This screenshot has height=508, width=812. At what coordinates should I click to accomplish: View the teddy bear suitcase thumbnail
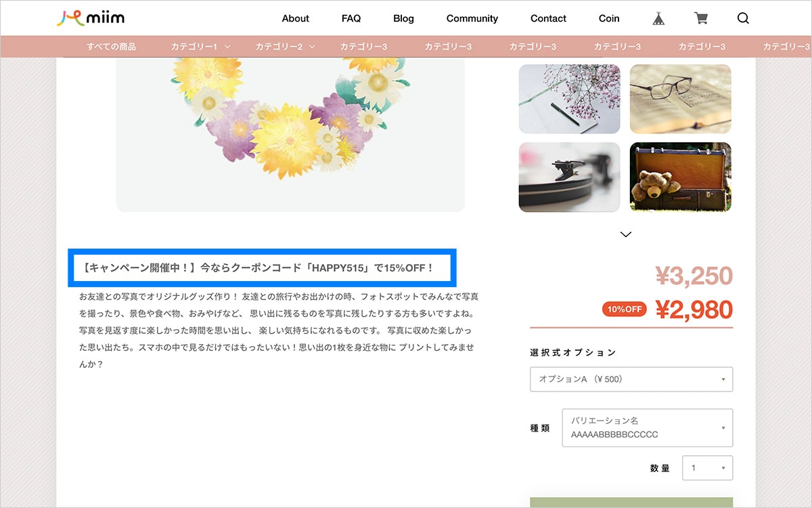[x=681, y=177]
